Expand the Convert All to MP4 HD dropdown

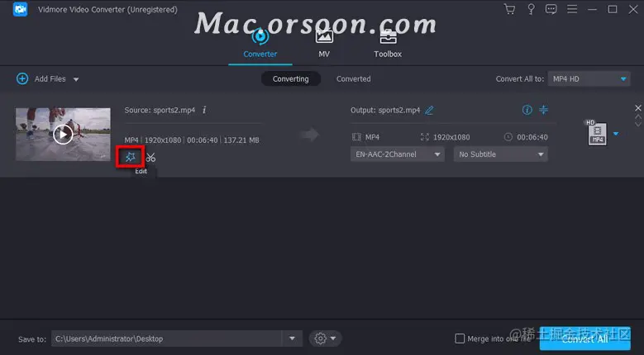[x=589, y=78]
